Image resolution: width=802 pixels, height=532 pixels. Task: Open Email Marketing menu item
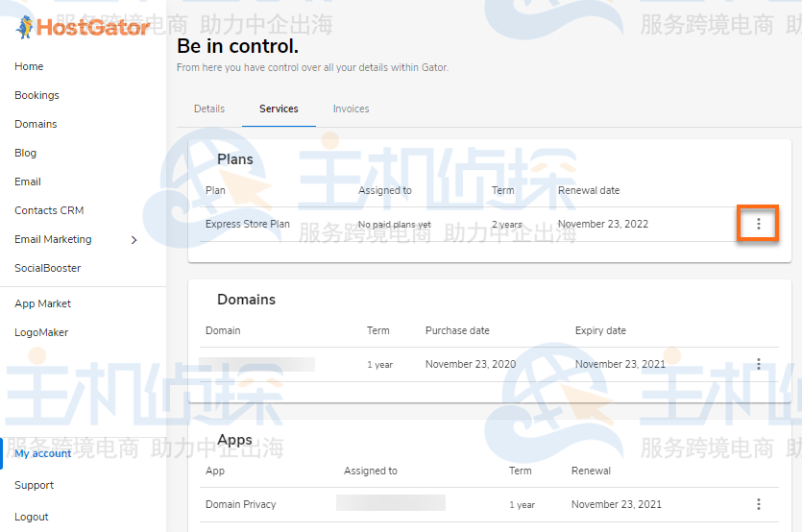[53, 239]
